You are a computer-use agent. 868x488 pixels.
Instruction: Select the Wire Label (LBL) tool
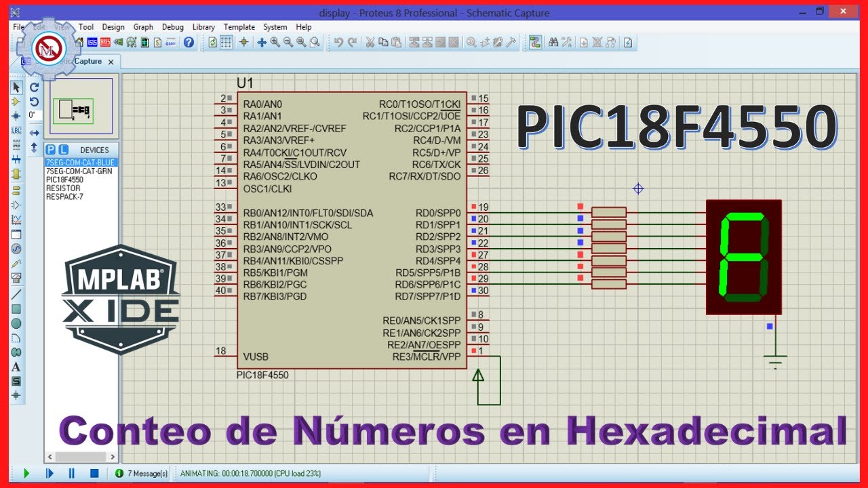click(16, 130)
